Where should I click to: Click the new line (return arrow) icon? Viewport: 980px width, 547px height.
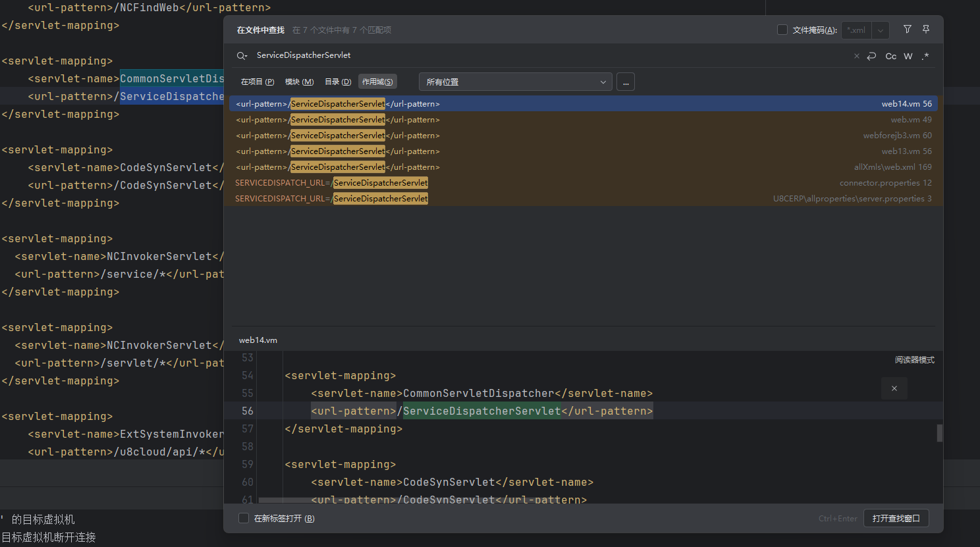[871, 56]
